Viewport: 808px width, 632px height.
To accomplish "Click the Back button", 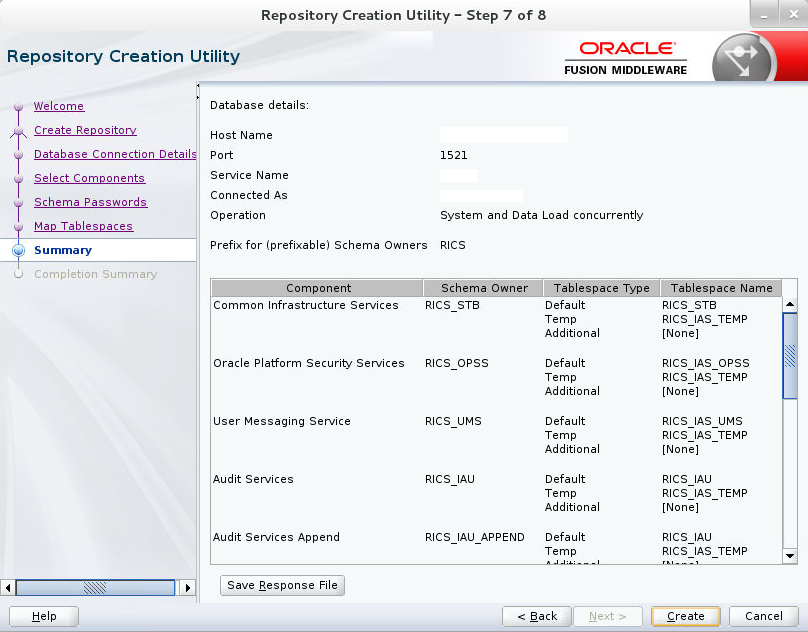I will tap(537, 616).
